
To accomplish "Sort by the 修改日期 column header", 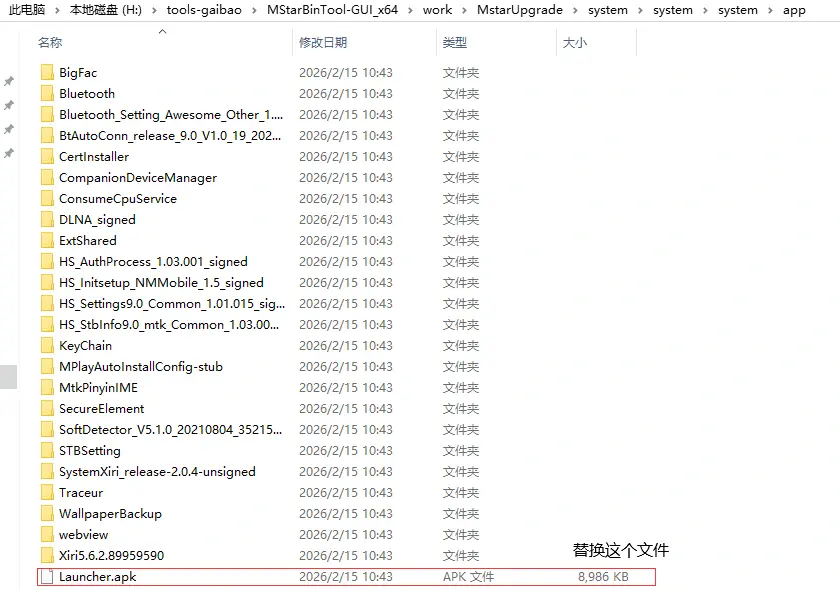I will click(x=323, y=43).
